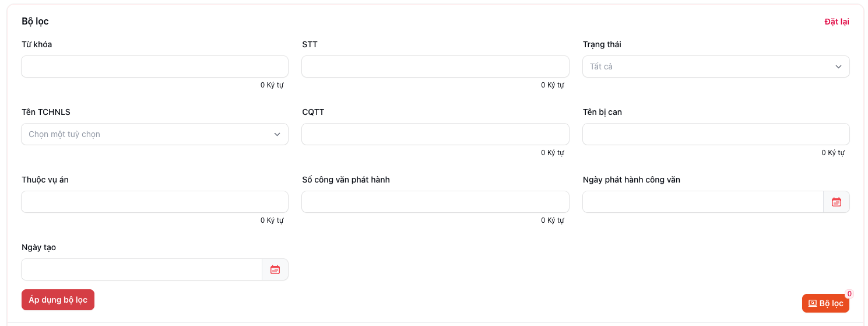Click the Thuộc vụ án input
The height and width of the screenshot is (326, 868).
tap(154, 202)
